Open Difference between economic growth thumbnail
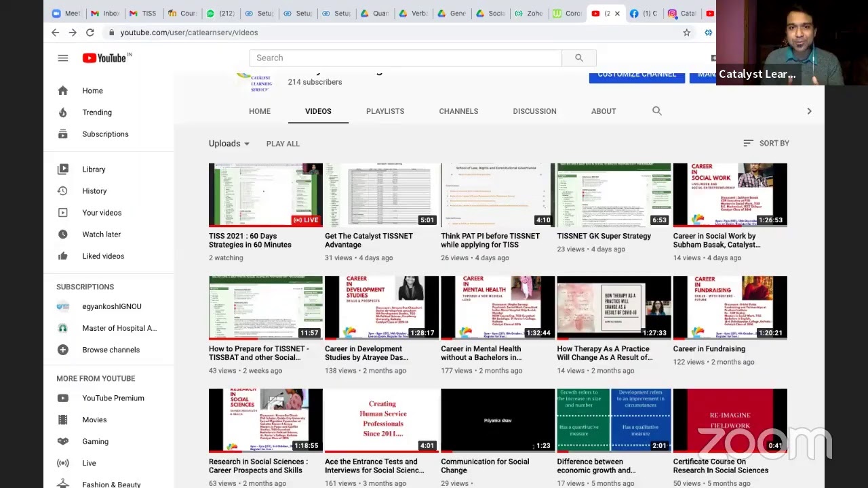Screen dimensions: 868x488 pos(614,420)
